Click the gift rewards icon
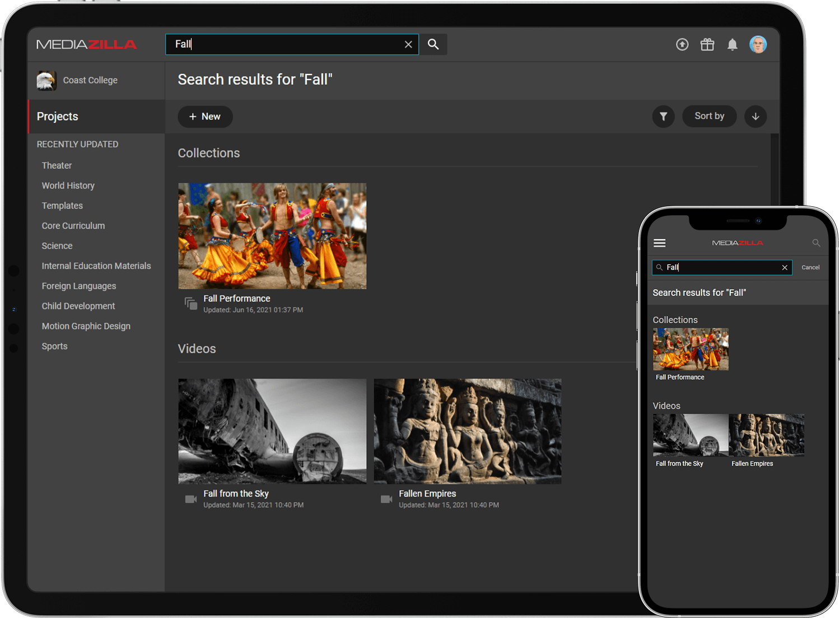 click(707, 44)
